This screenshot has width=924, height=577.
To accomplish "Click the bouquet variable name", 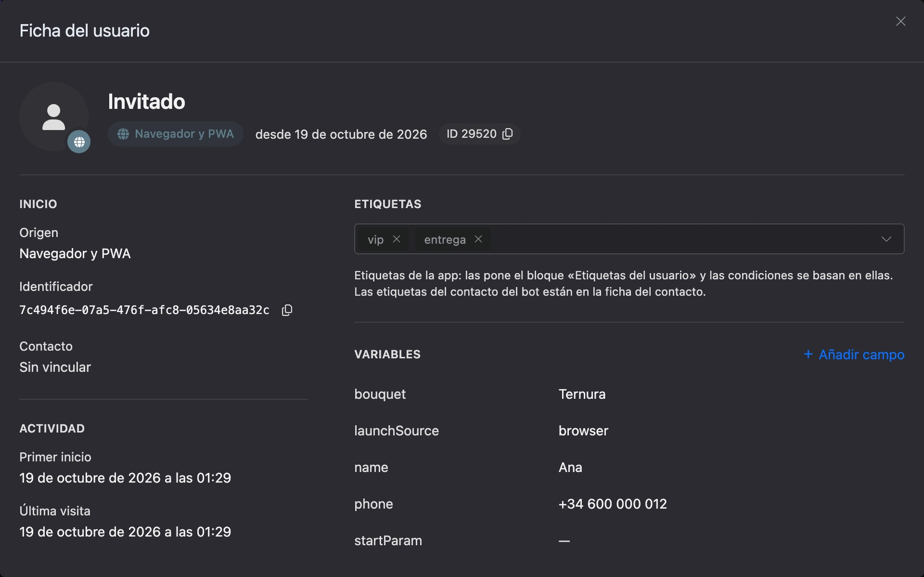I will 380,394.
